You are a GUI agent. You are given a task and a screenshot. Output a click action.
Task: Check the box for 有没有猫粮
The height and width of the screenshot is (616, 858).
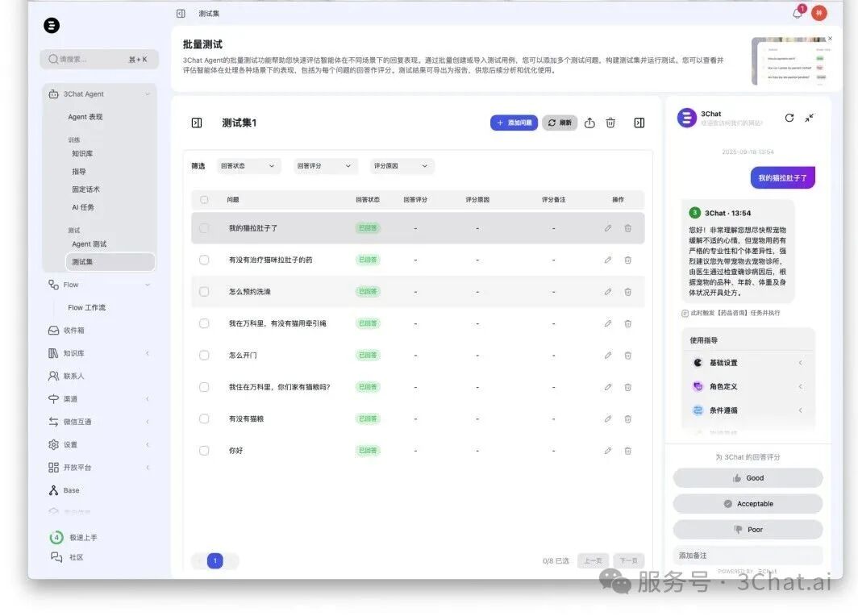coord(204,418)
